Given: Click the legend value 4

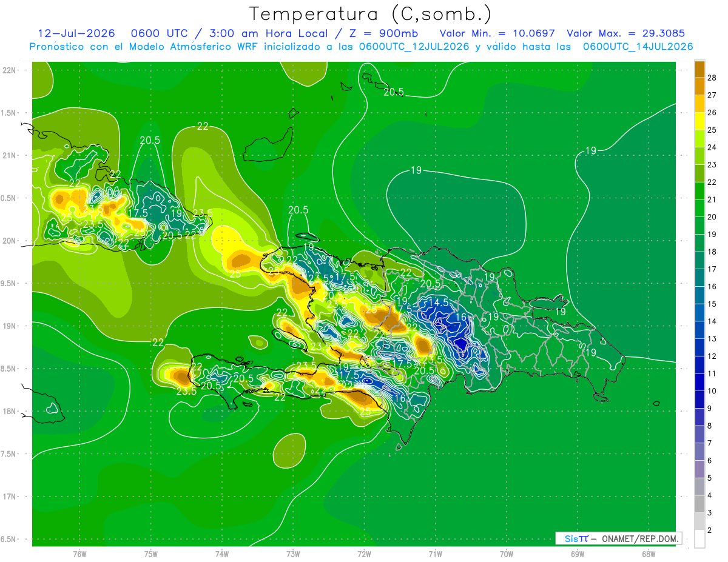Looking at the screenshot, I should coord(709,495).
